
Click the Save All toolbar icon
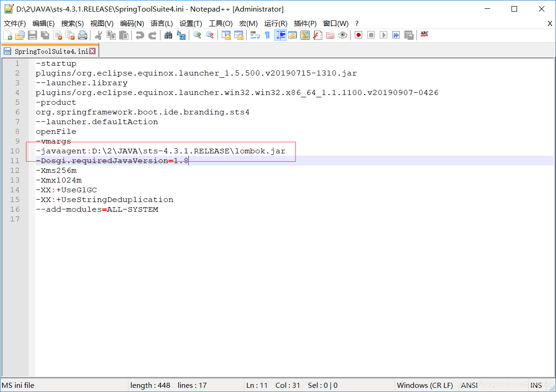tap(45, 35)
